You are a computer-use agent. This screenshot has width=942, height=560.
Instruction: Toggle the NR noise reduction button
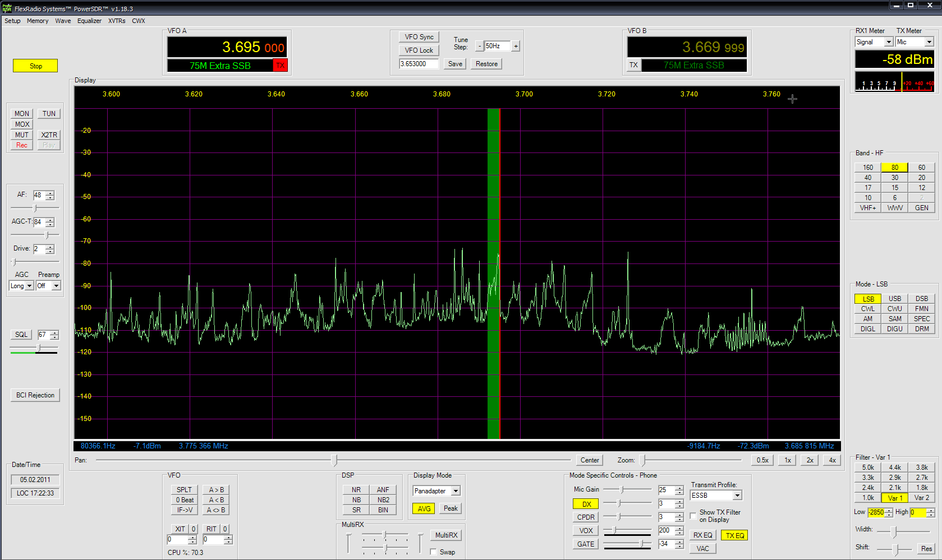pos(356,490)
